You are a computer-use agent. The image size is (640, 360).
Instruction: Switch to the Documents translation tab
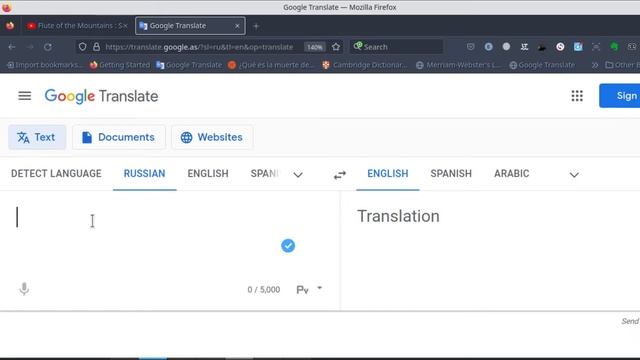click(x=119, y=137)
